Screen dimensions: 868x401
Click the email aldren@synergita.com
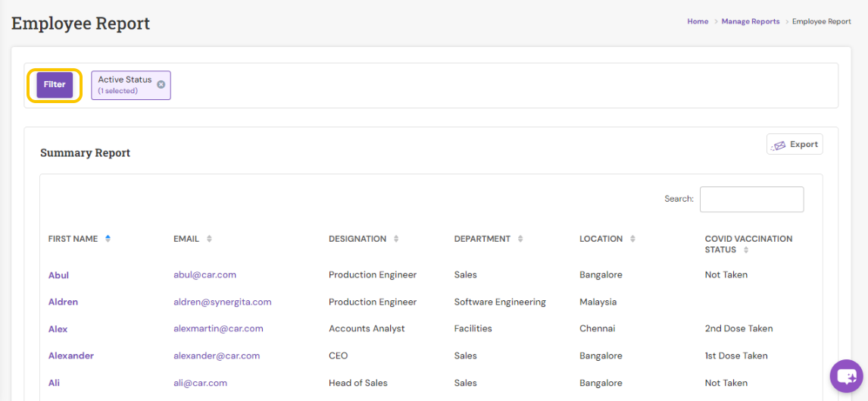coord(223,302)
